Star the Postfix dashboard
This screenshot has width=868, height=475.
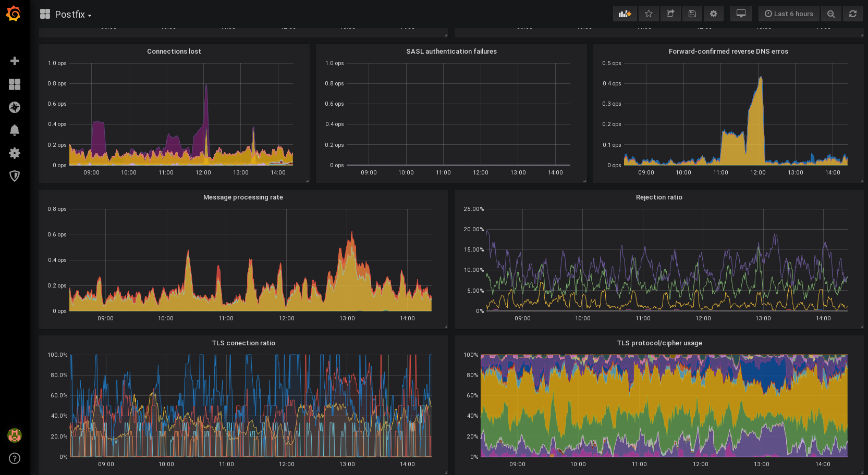pos(649,14)
